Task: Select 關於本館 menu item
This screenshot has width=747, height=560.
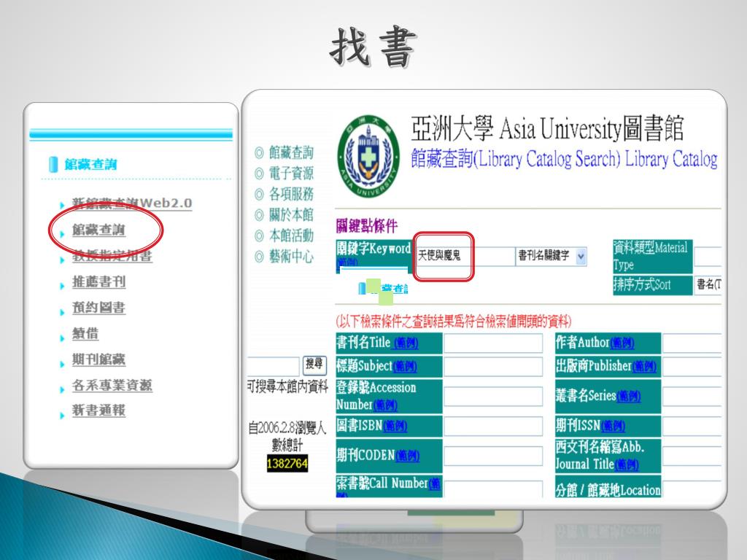Action: click(x=291, y=215)
